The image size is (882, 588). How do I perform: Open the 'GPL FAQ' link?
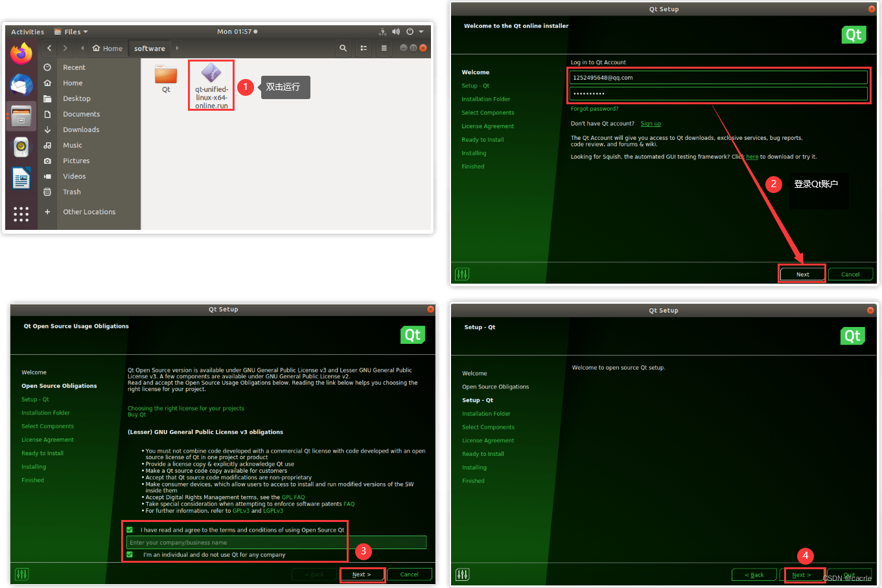tap(293, 497)
